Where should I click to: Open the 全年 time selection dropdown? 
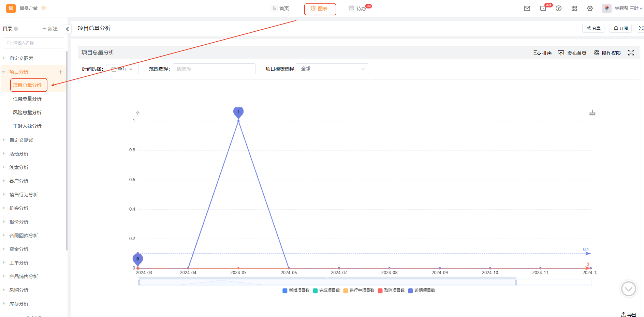tap(122, 69)
